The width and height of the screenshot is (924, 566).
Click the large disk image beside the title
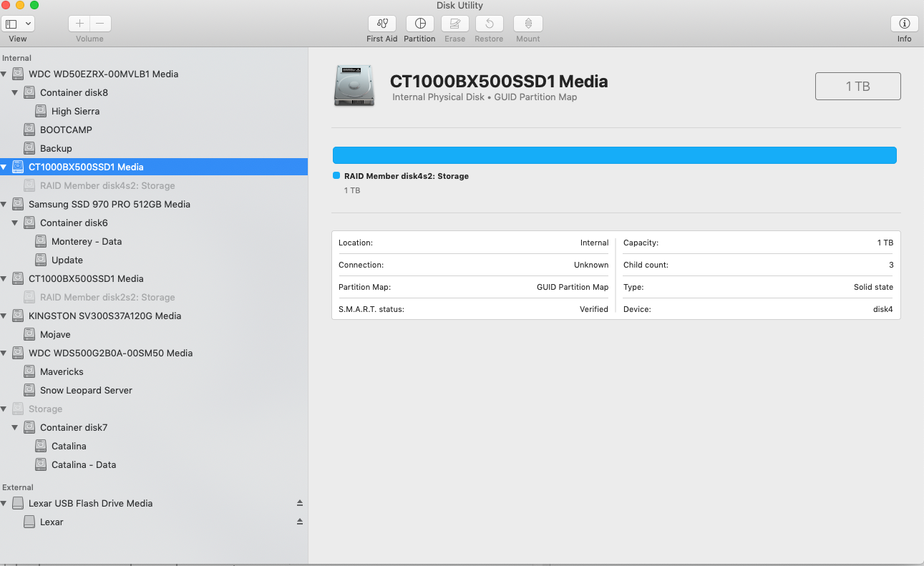[354, 86]
